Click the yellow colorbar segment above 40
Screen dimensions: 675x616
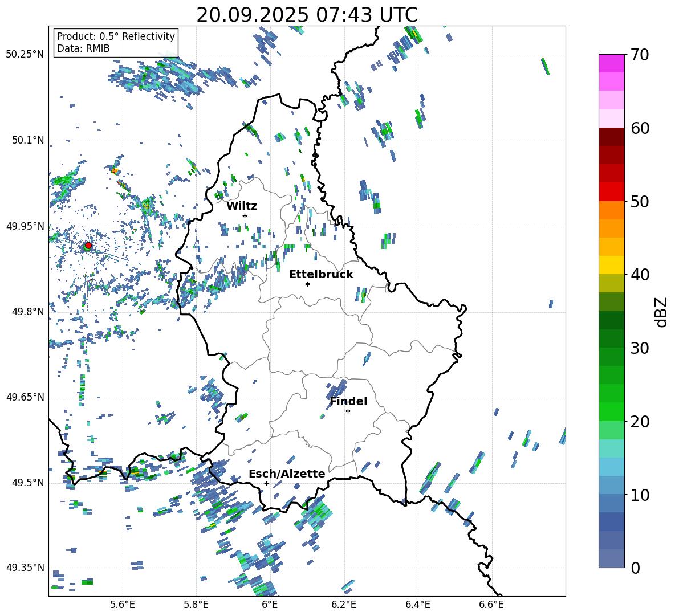point(612,265)
